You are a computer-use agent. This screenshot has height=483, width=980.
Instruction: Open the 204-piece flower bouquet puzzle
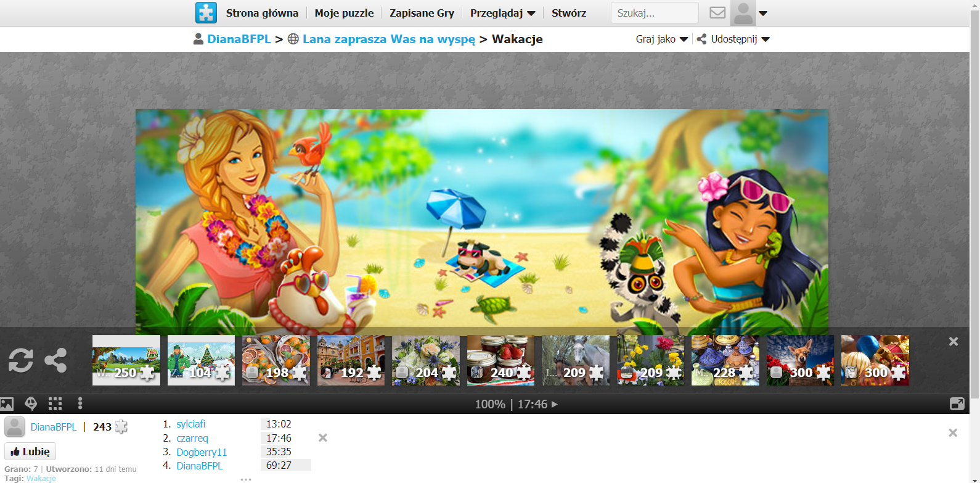click(426, 360)
